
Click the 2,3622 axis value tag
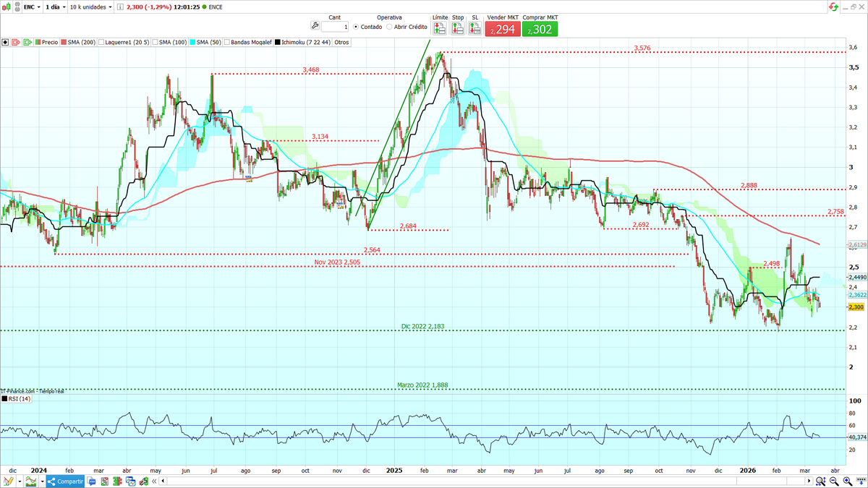click(856, 295)
